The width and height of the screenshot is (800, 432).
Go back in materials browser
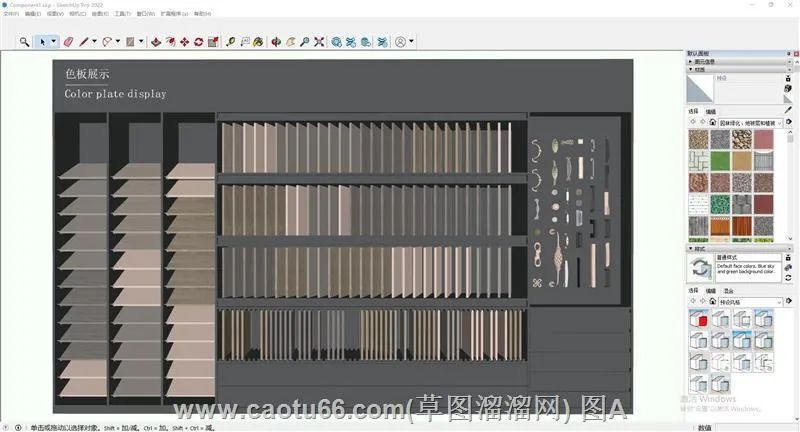click(x=693, y=122)
